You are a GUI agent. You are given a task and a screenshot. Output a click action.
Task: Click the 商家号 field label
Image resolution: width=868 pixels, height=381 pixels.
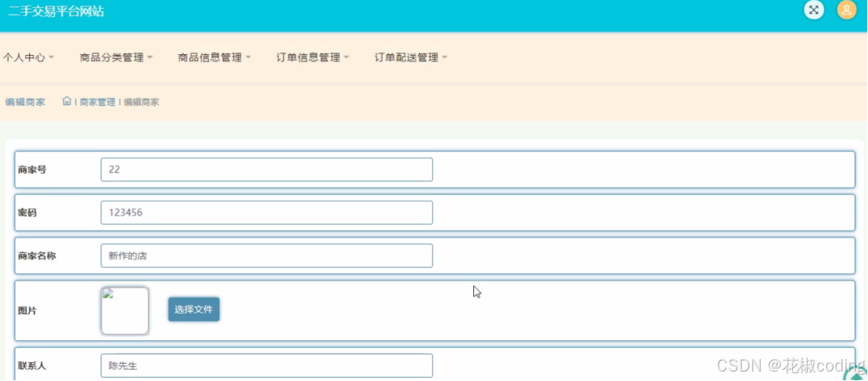[x=32, y=169]
